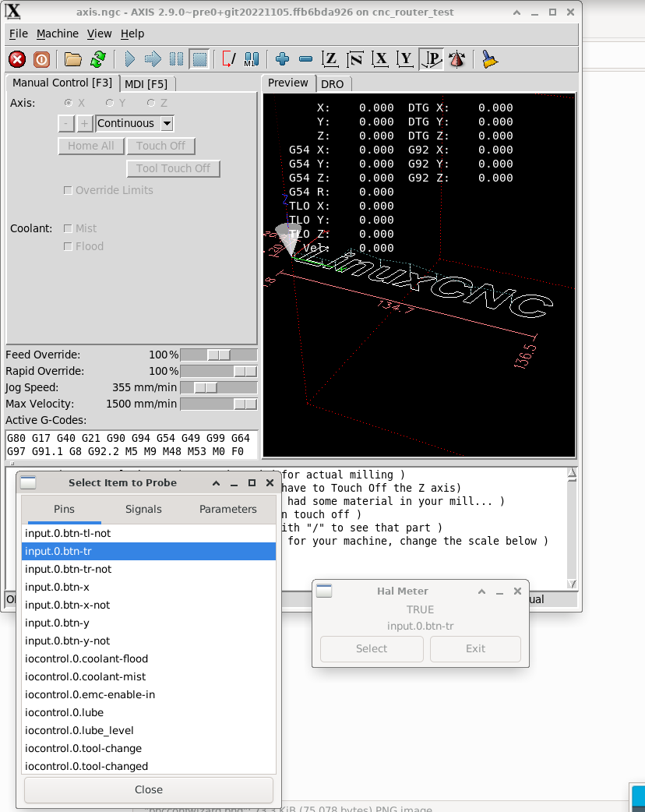Toggle block delete slash icon
Screen dimensions: 645x812
coord(228,59)
